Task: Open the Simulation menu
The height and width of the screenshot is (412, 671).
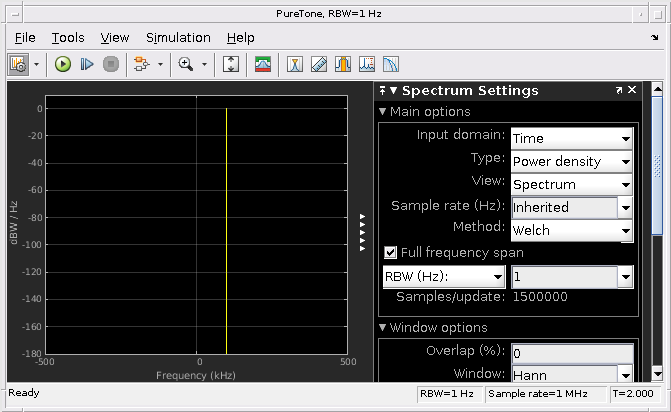Action: click(178, 37)
